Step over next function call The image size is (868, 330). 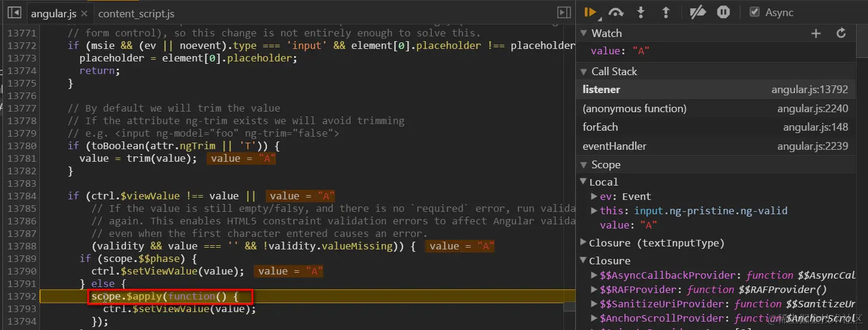[x=616, y=13]
